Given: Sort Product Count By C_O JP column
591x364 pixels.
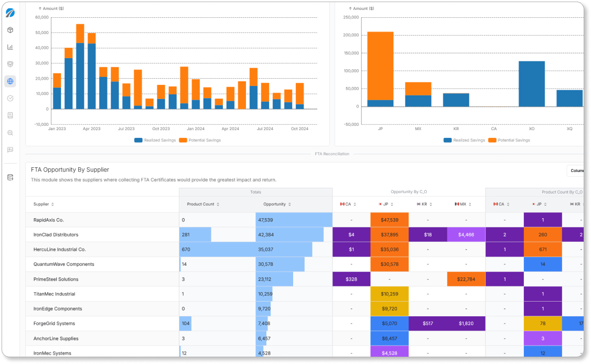Looking at the screenshot, I should (x=540, y=204).
